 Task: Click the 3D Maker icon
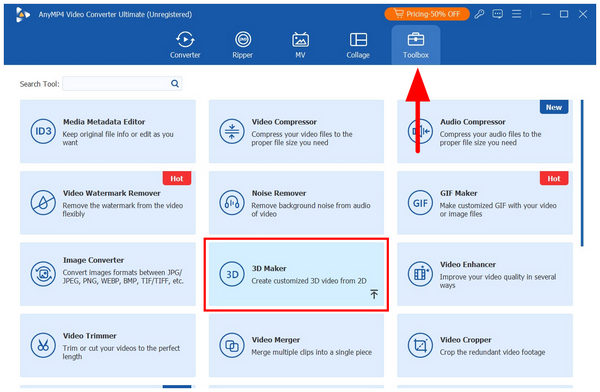point(232,274)
